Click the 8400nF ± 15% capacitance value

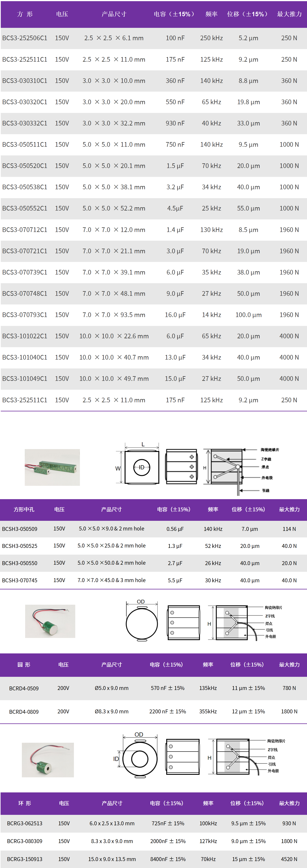[x=168, y=859]
